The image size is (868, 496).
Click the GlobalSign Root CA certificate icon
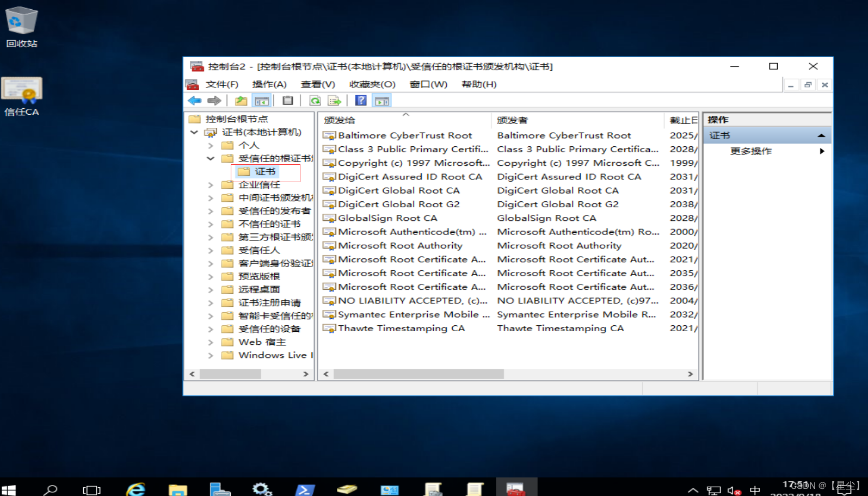(x=329, y=218)
